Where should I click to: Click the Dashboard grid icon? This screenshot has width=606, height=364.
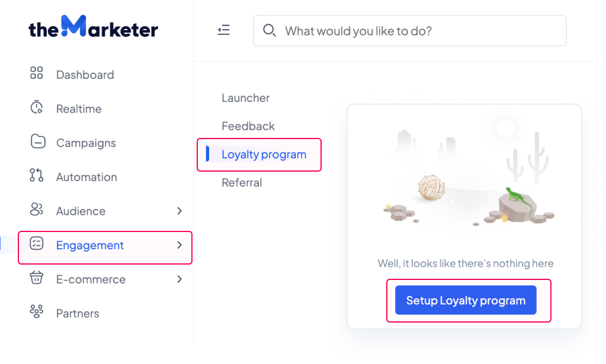(x=36, y=73)
